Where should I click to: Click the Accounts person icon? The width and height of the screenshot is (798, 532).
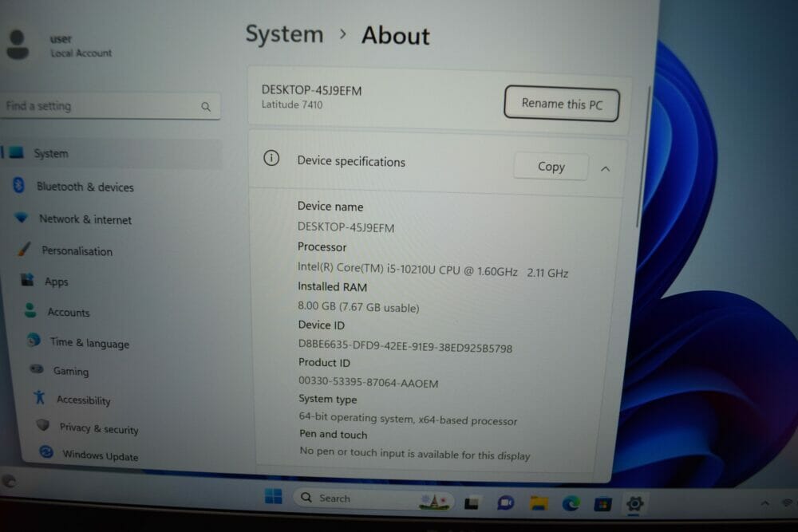click(30, 310)
